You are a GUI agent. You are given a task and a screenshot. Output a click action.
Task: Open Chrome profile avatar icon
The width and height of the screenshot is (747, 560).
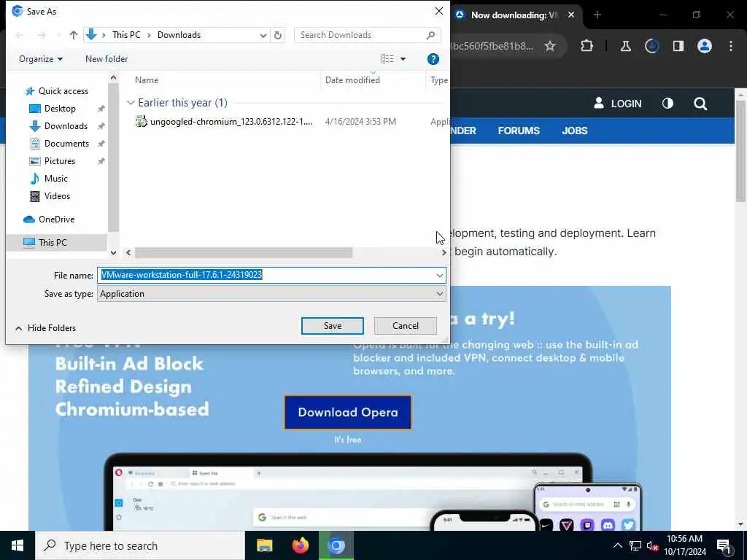click(705, 46)
